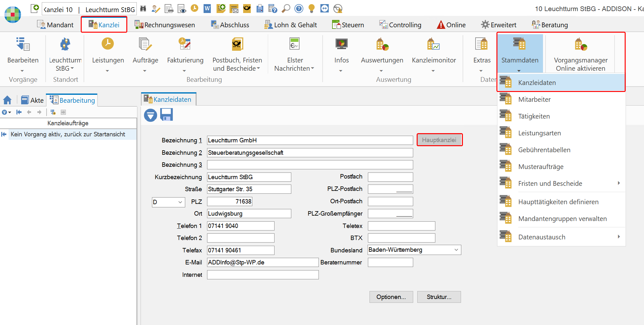Click the E-Mail input field
644x325 pixels.
pyautogui.click(x=263, y=263)
